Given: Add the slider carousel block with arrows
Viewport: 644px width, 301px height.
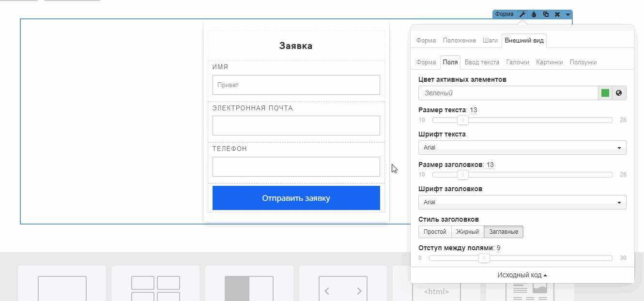Looking at the screenshot, I should coord(343,288).
